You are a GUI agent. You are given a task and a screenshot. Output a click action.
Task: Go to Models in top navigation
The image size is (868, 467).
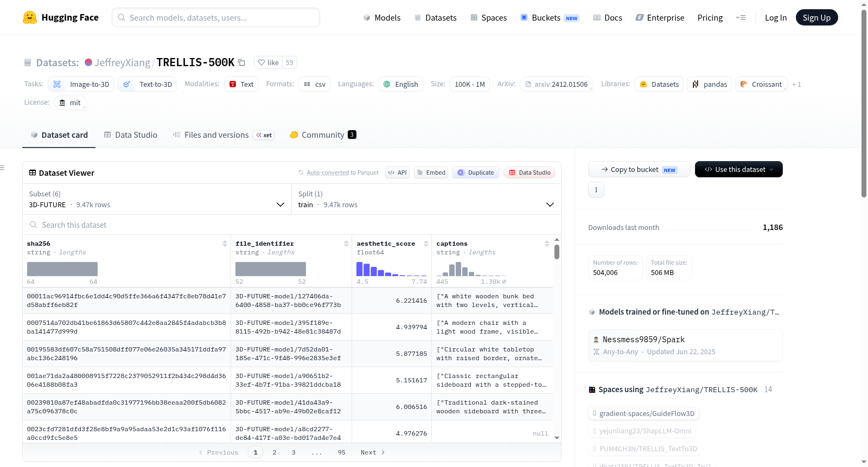pyautogui.click(x=382, y=18)
